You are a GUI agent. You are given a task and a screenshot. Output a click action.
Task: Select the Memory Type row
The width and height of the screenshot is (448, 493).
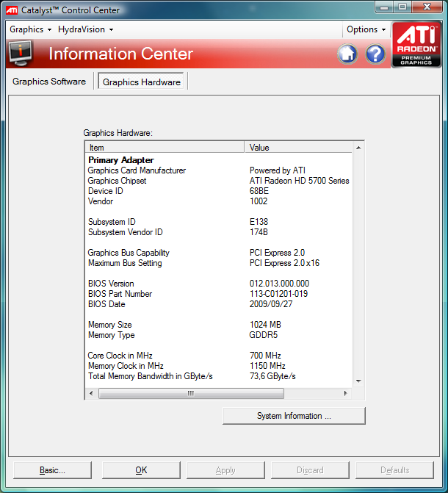point(219,335)
